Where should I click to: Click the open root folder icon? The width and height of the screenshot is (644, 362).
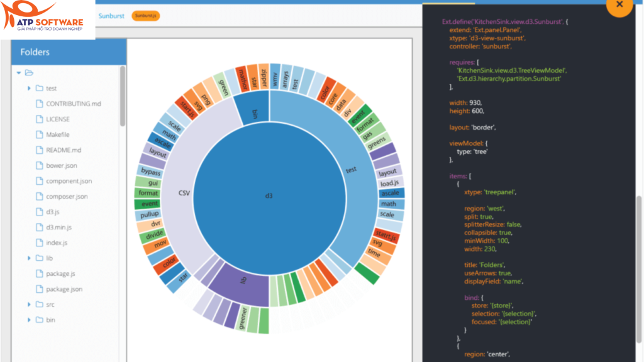point(29,73)
